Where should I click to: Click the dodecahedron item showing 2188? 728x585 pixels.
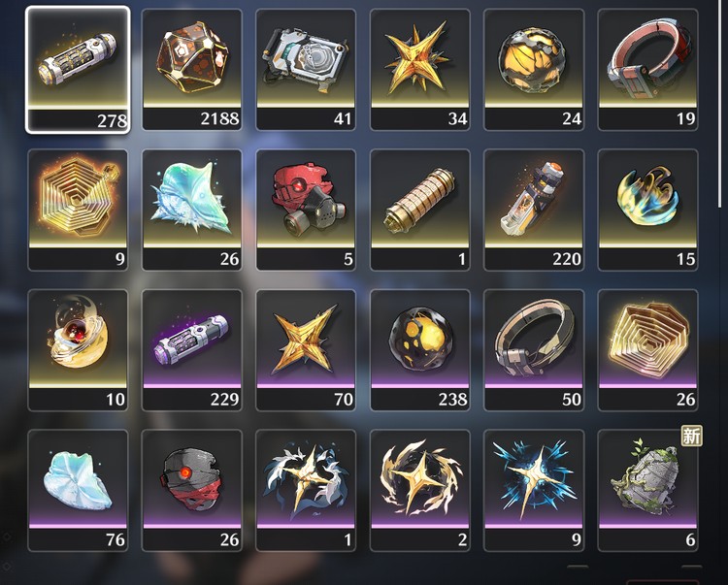point(192,70)
